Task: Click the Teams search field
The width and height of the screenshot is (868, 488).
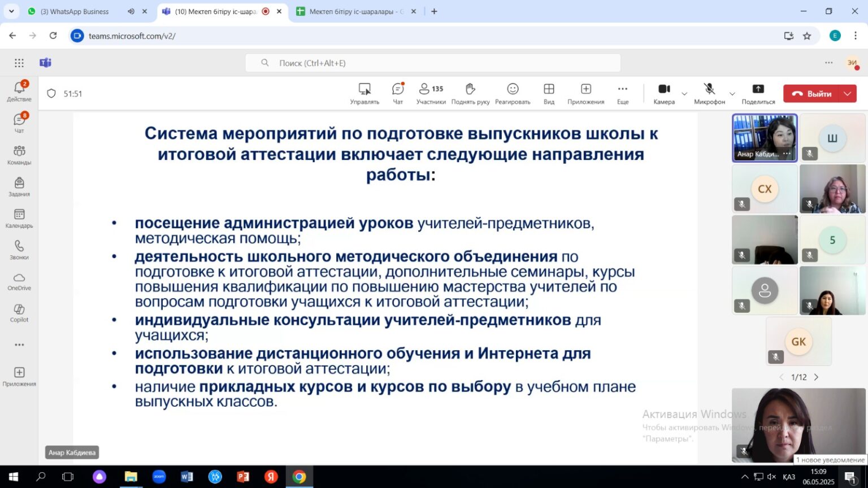Action: click(432, 63)
